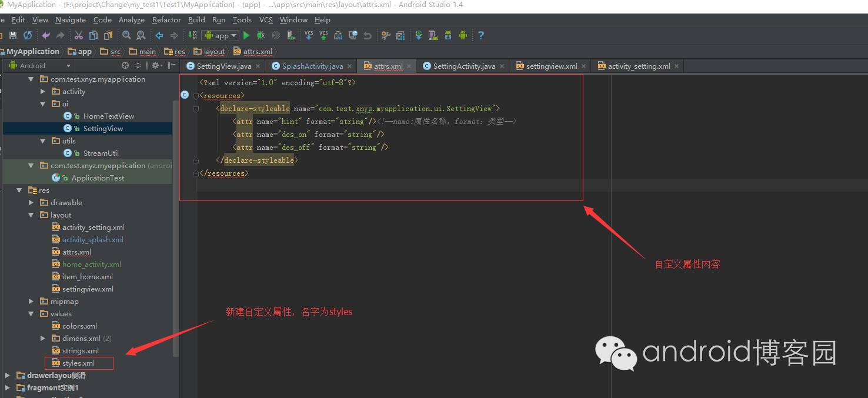
Task: Collapse the utils package folder
Action: [43, 141]
